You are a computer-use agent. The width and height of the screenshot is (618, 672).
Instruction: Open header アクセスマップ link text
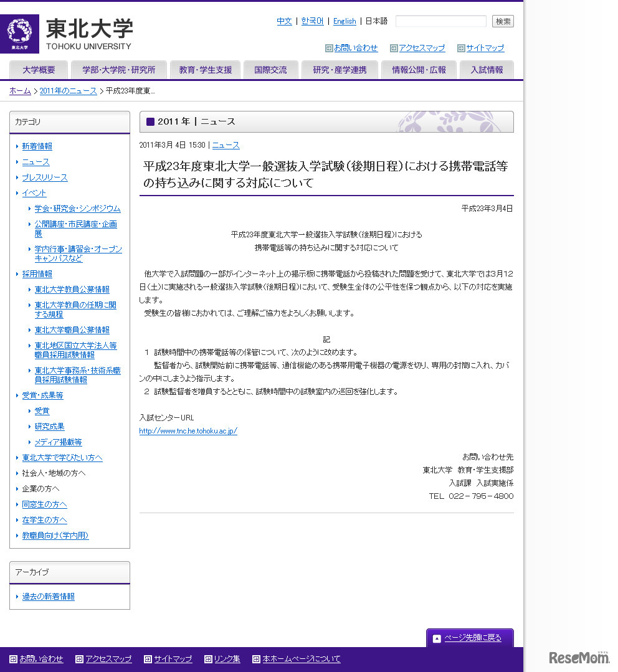(422, 48)
